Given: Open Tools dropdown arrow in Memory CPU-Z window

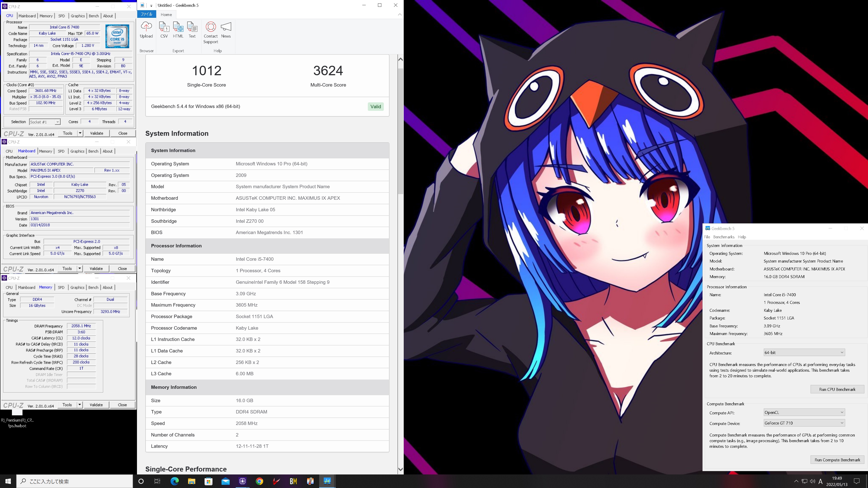Looking at the screenshot, I should pos(80,405).
